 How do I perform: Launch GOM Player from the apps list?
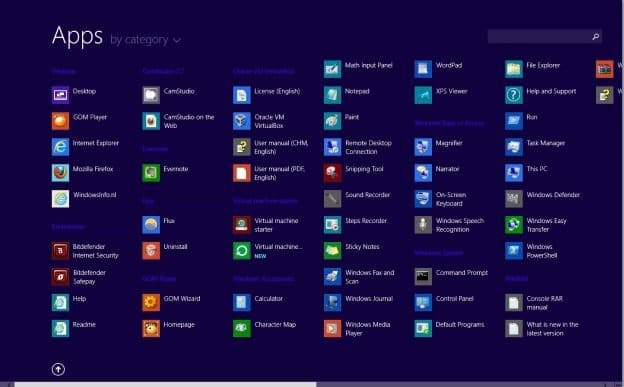click(80, 121)
